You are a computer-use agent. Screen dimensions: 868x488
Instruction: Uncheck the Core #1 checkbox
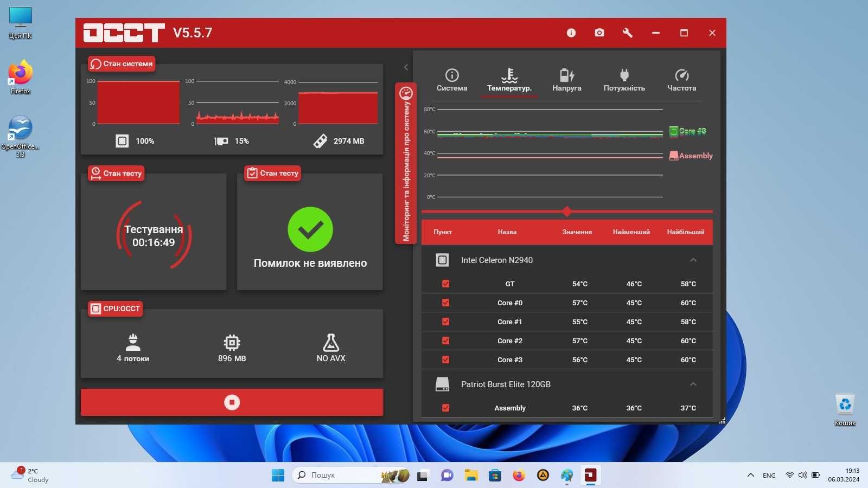click(x=445, y=322)
